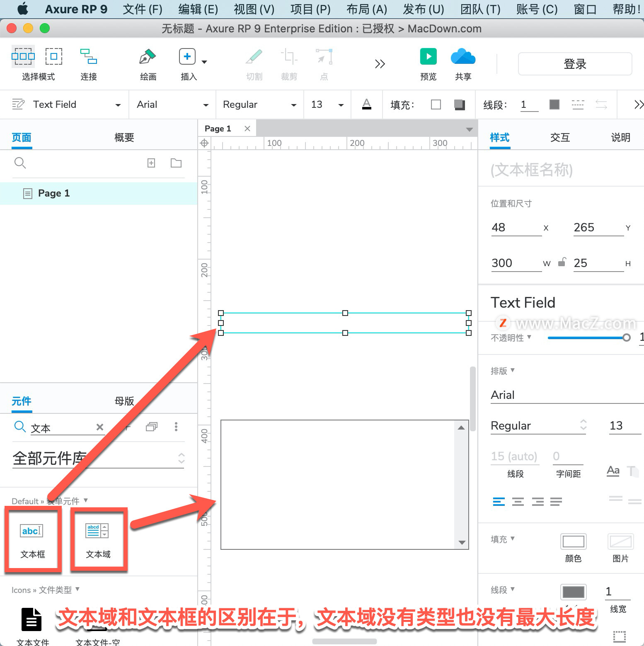Click the text case Aa icon
Viewport: 644px width, 646px height.
coord(613,471)
